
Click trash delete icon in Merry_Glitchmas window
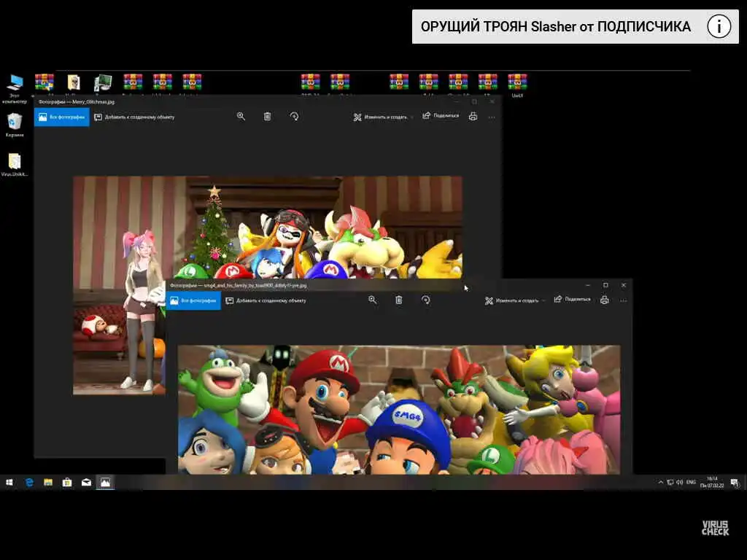[x=267, y=116]
